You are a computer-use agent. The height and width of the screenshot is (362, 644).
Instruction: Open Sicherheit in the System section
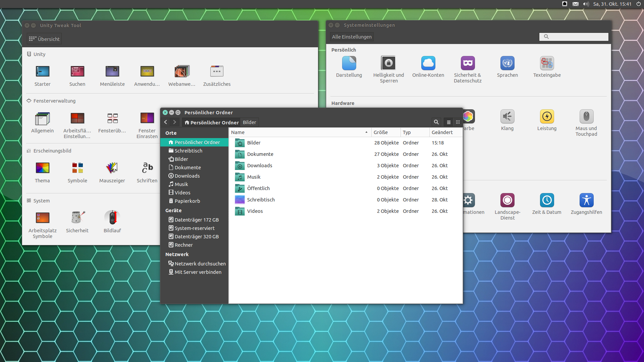point(77,218)
